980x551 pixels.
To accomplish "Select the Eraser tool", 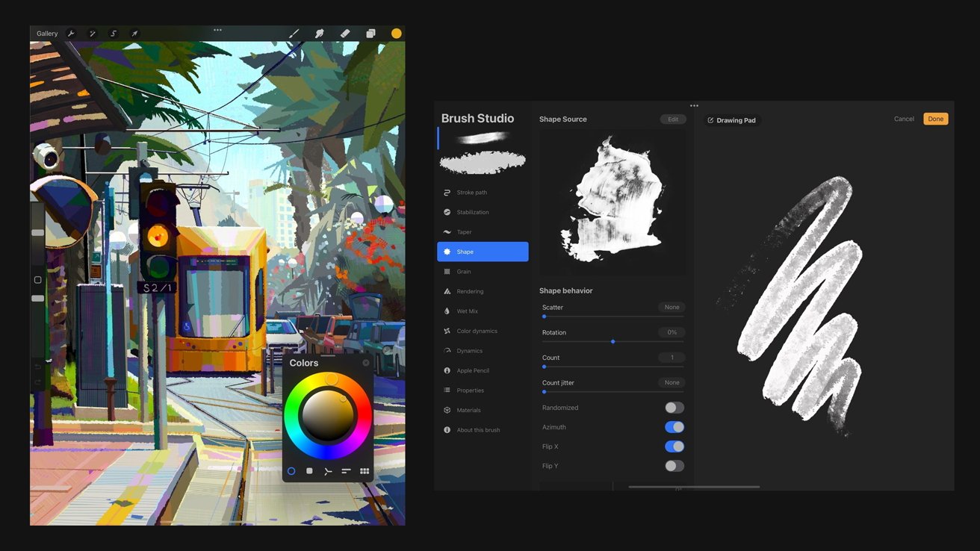I will coord(345,34).
